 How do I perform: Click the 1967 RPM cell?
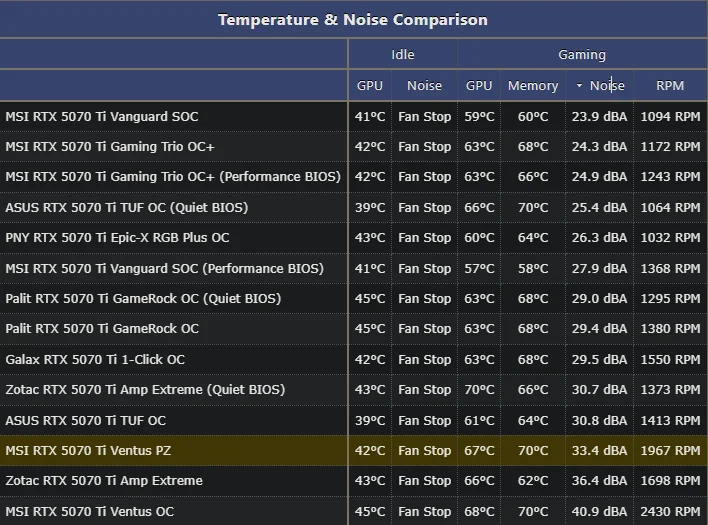[670, 451]
